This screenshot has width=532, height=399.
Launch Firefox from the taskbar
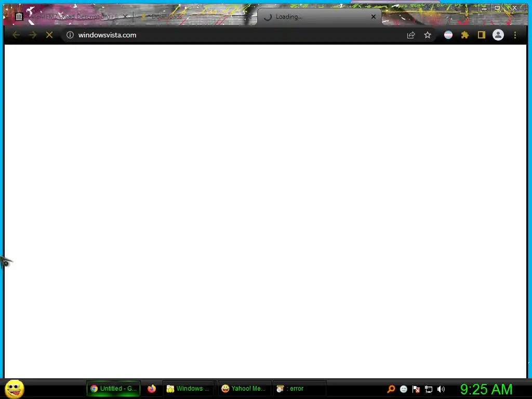[152, 389]
